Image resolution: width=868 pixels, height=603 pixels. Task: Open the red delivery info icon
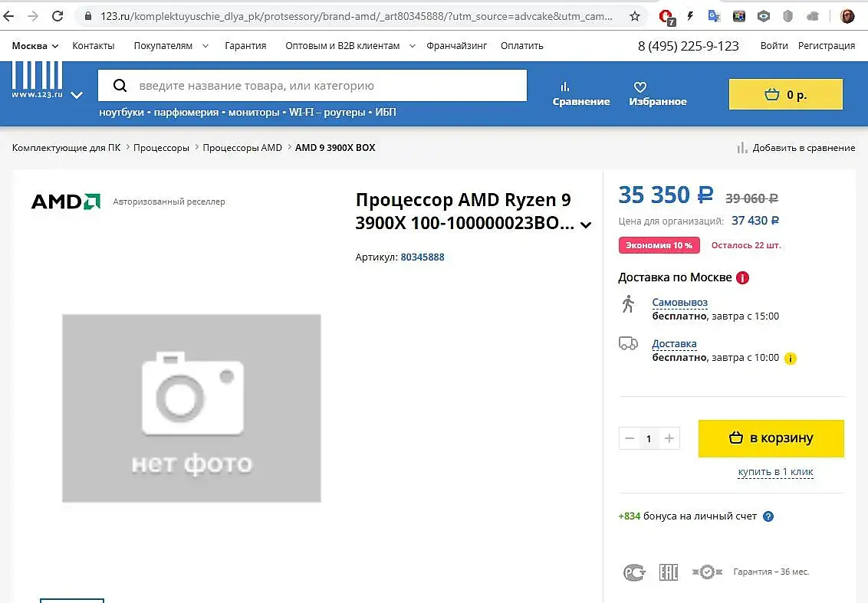(x=742, y=277)
